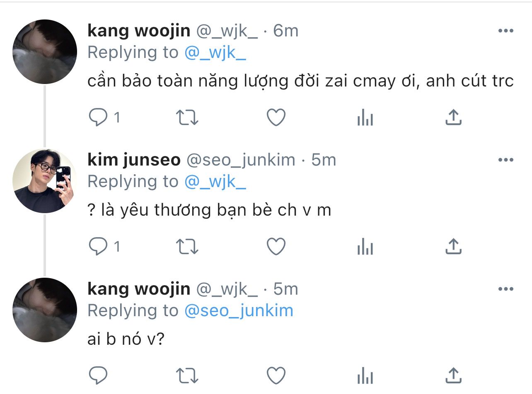Retweet kim junseo's tweet

(x=187, y=247)
